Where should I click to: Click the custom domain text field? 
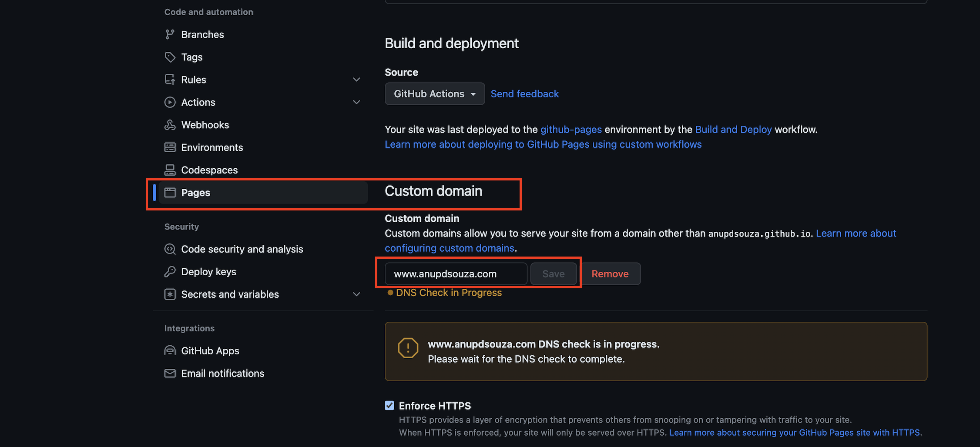pyautogui.click(x=456, y=274)
